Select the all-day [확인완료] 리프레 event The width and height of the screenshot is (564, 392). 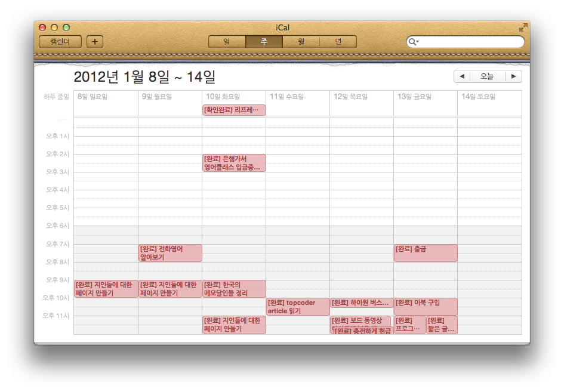click(x=234, y=110)
